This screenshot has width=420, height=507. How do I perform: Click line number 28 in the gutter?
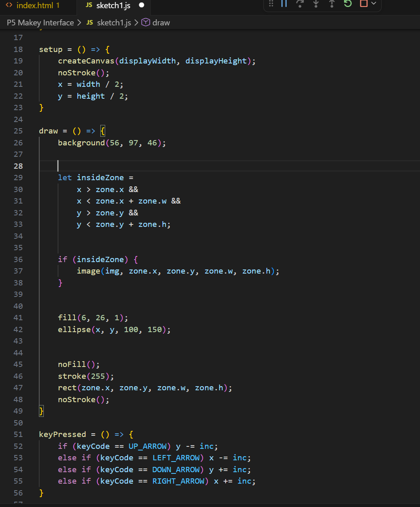[18, 166]
